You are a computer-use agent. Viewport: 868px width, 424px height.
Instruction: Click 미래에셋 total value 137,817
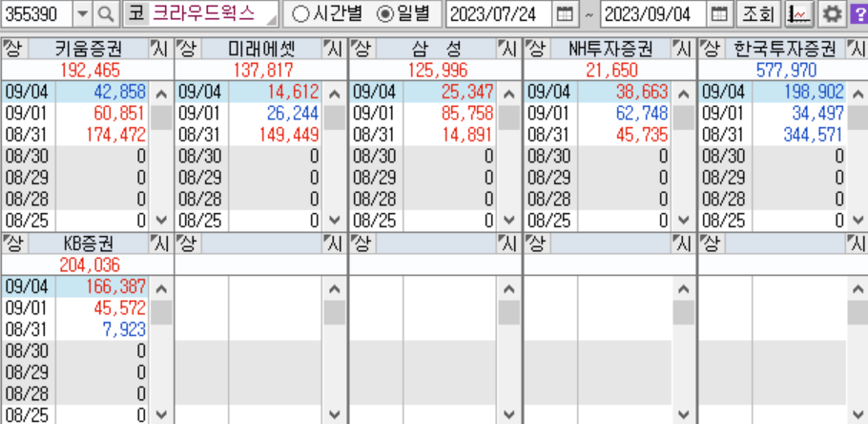[261, 70]
